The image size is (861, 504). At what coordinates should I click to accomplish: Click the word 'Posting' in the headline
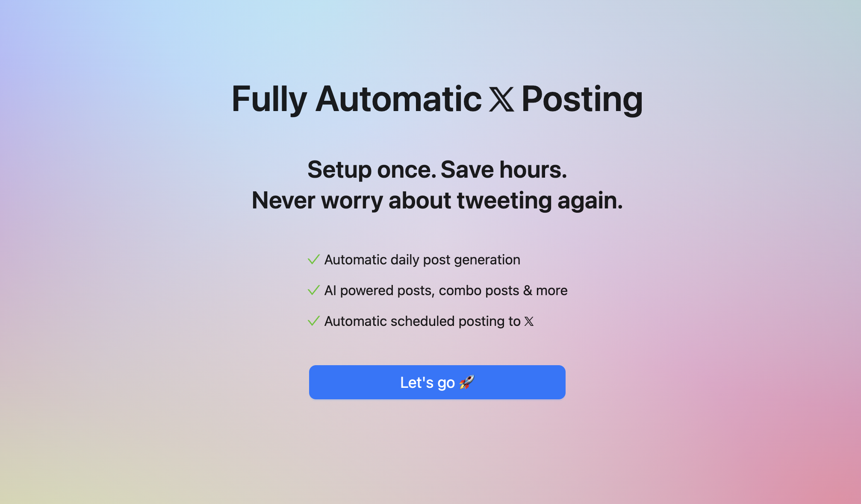click(582, 100)
